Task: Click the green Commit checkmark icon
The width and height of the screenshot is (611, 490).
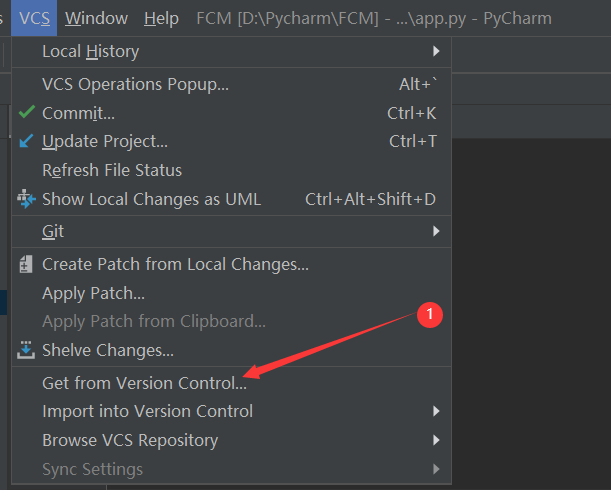Action: click(x=26, y=113)
